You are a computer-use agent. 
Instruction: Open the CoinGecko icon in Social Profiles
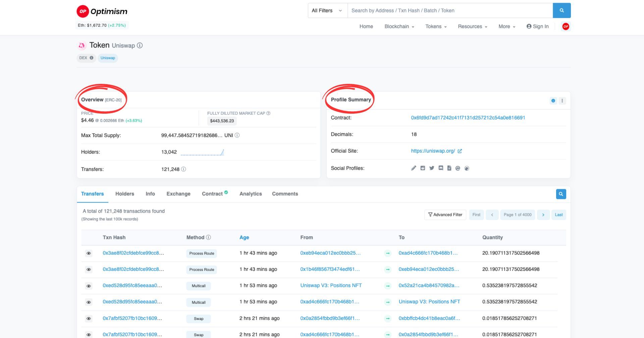pyautogui.click(x=467, y=168)
